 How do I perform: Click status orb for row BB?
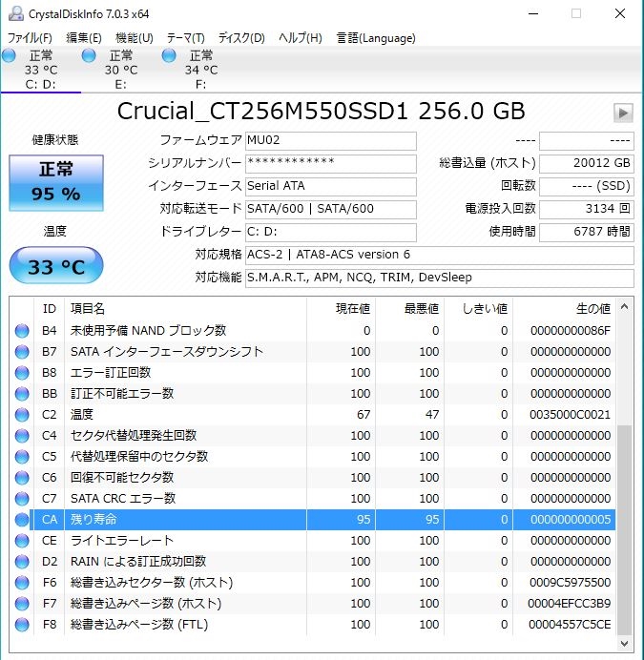22,394
